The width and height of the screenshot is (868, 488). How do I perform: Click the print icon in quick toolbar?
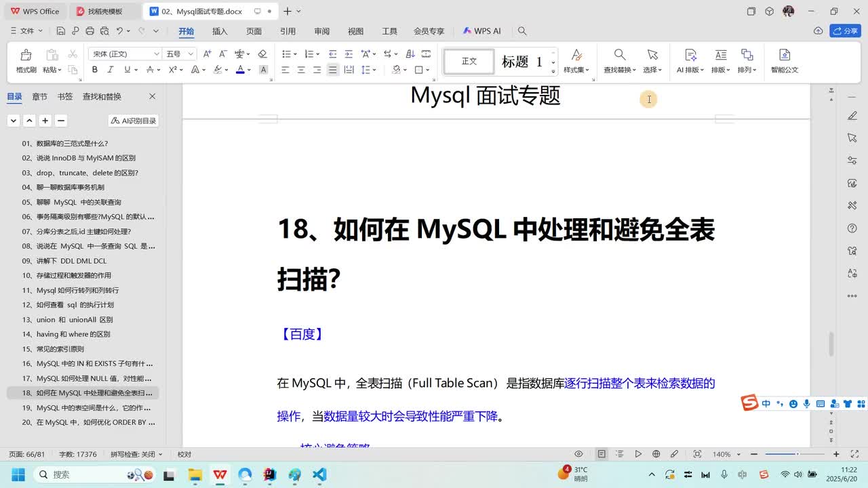pyautogui.click(x=90, y=31)
